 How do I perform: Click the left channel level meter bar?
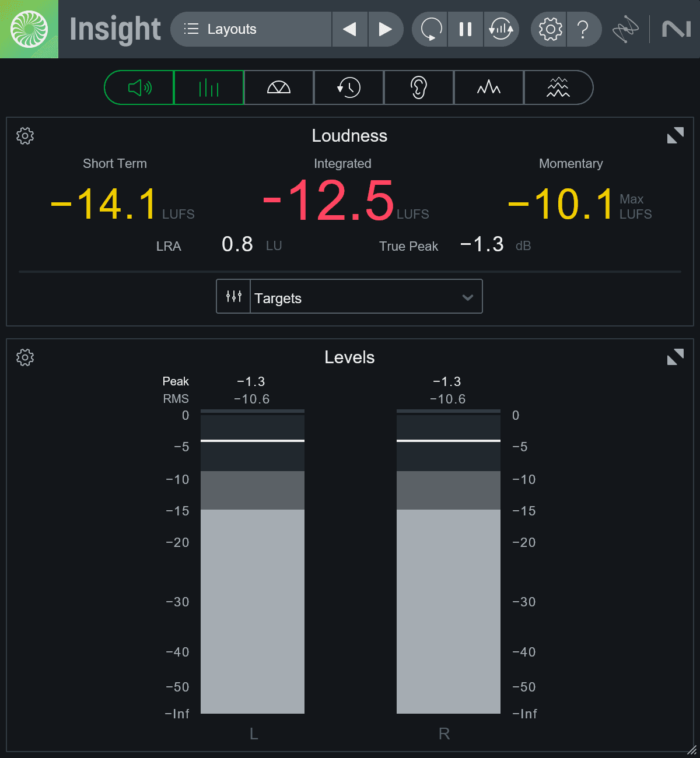click(253, 562)
